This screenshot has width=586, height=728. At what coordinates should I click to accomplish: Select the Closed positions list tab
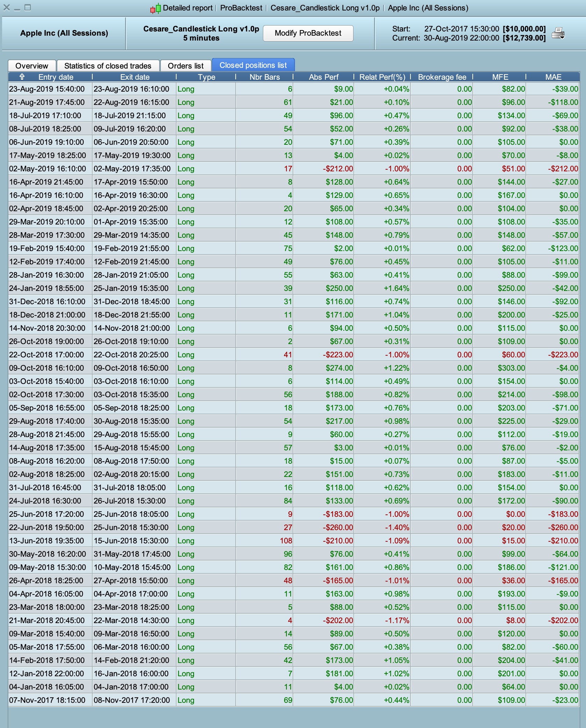tap(253, 65)
